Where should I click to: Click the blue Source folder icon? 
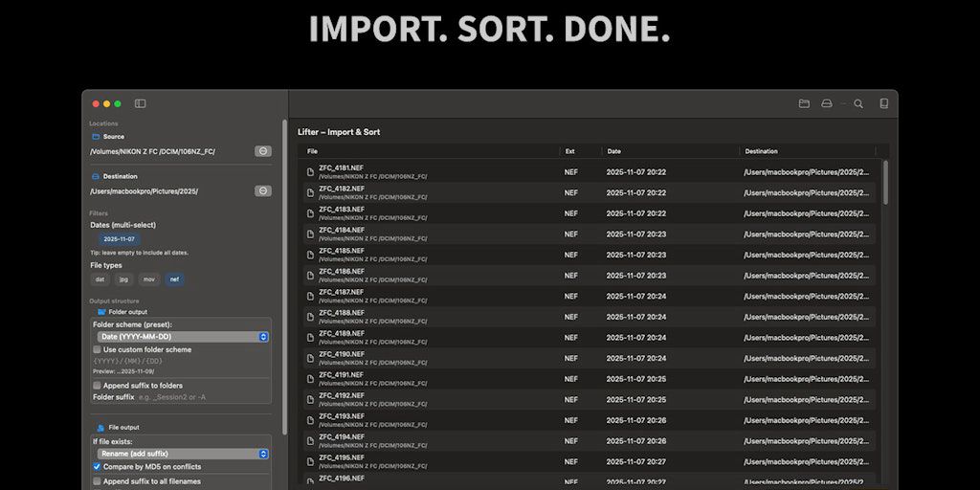(x=96, y=136)
